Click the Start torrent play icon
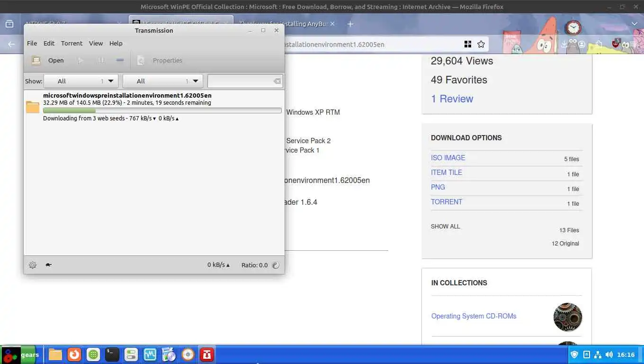The height and width of the screenshot is (364, 644). pyautogui.click(x=80, y=60)
